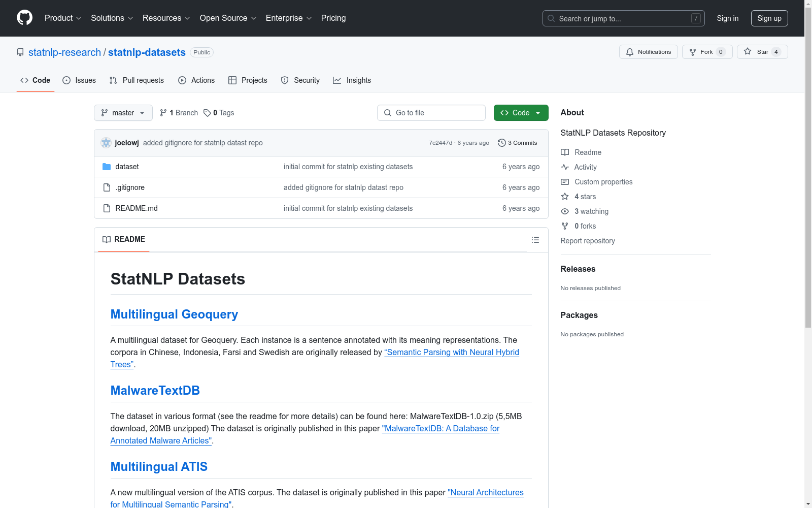Click the star icon to star repository
812x508 pixels.
pos(748,51)
